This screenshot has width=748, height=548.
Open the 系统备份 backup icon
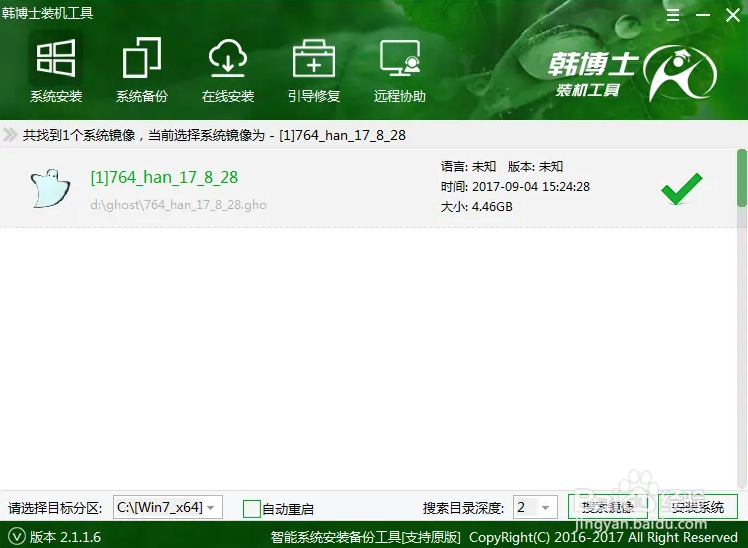coord(142,58)
